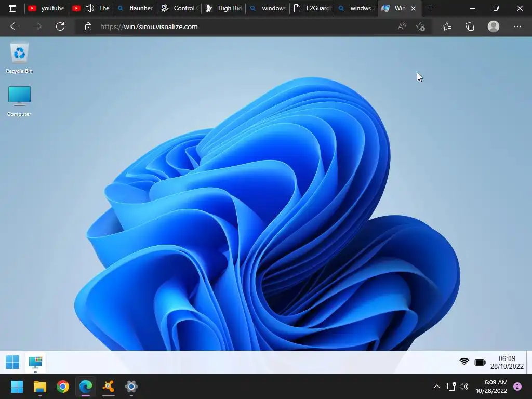This screenshot has height=399, width=532.
Task: Open the simulated Windows Start button
Action: (x=12, y=362)
